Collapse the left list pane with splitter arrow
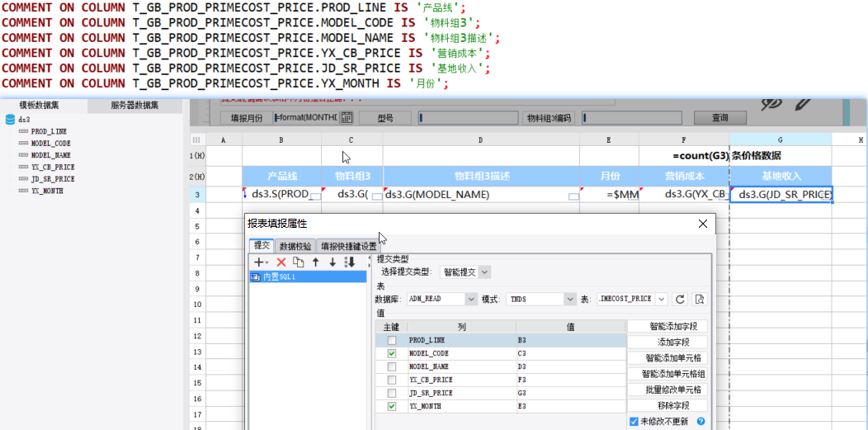Image resolution: width=868 pixels, height=430 pixels. [x=370, y=258]
